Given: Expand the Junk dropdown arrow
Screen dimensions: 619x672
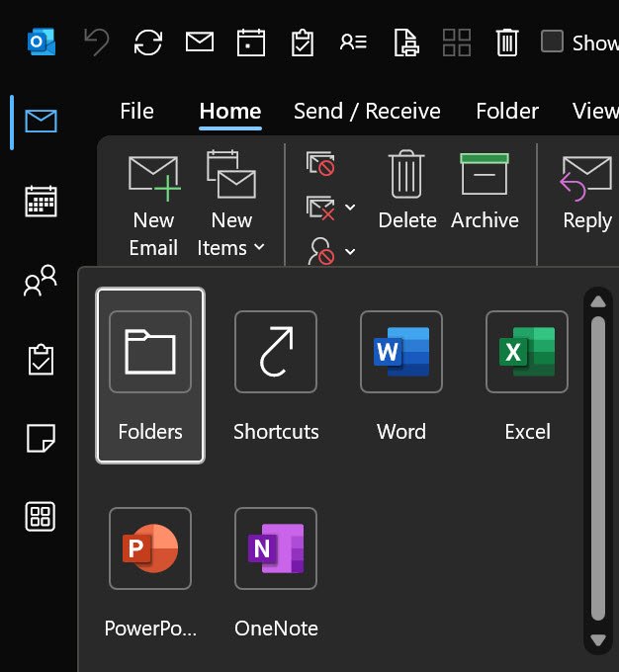Looking at the screenshot, I should pos(350,251).
